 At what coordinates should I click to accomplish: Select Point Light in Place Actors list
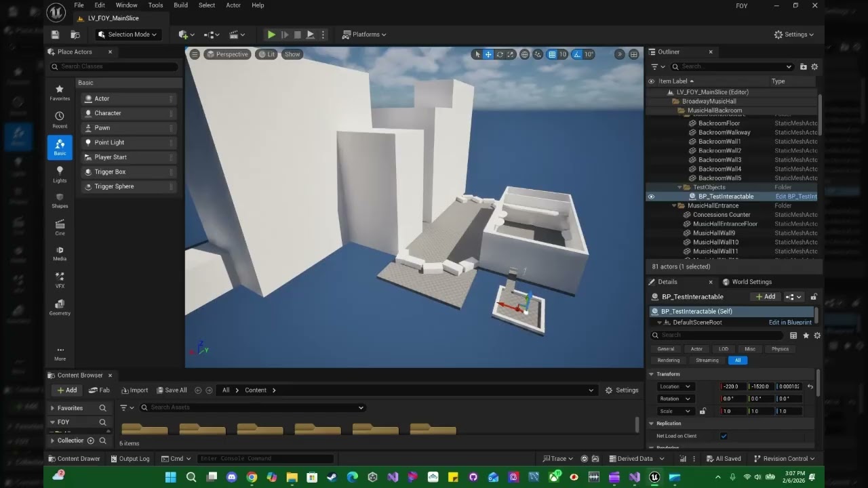[128, 142]
